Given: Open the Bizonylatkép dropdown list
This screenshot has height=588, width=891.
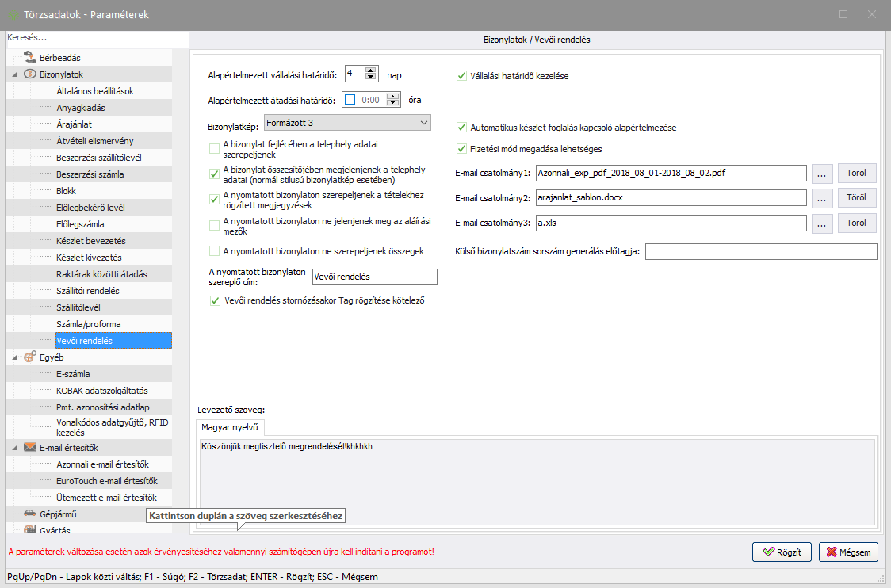Looking at the screenshot, I should point(423,123).
